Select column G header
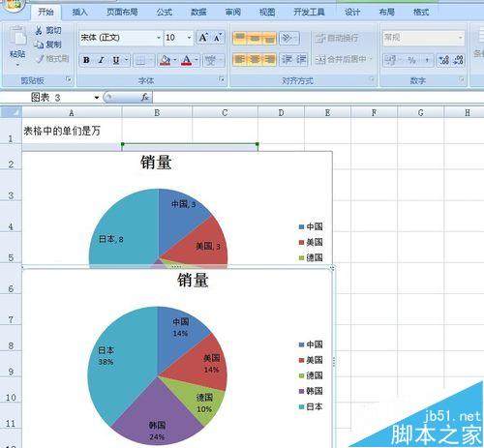This screenshot has height=448, width=484. 420,112
